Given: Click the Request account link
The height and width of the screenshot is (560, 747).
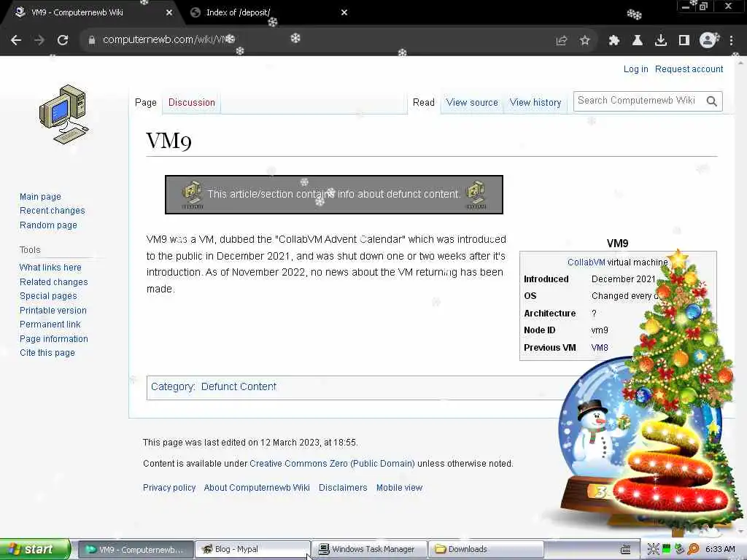Looking at the screenshot, I should [x=689, y=69].
